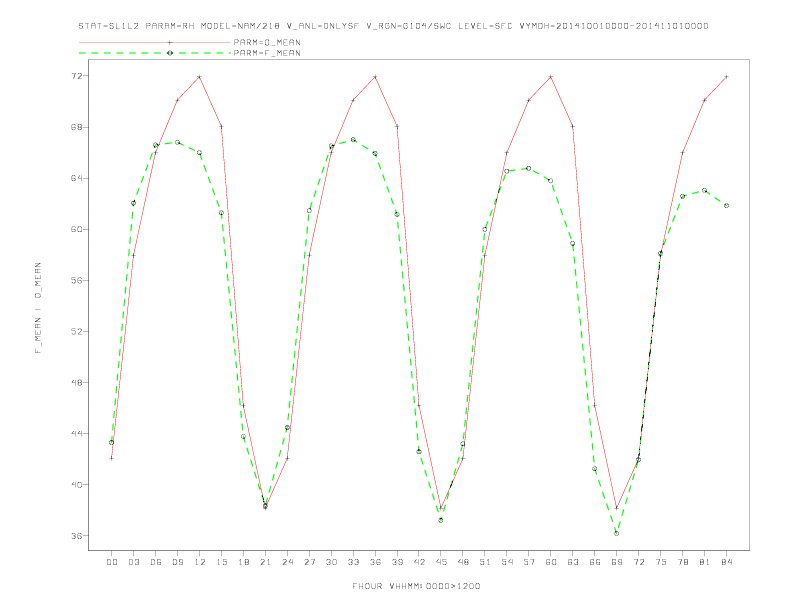Select the green F_MEAN circle at hour 57
792x612 pixels.
529,168
